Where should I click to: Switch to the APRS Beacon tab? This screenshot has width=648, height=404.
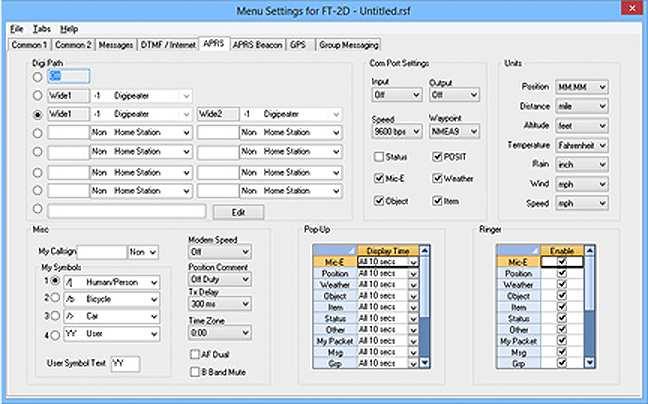tap(257, 45)
